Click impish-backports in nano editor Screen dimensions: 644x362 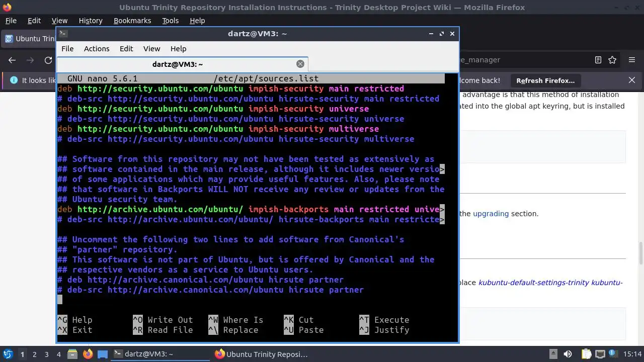(288, 209)
